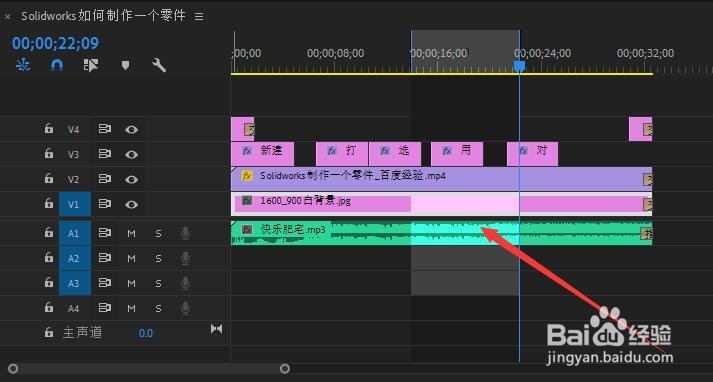713x382 pixels.
Task: Click the master track output icon
Action: click(216, 329)
